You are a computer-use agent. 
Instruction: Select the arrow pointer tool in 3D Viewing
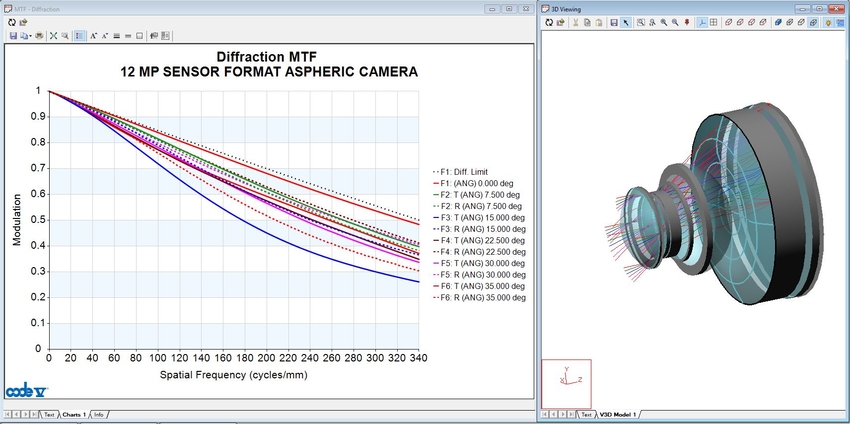pyautogui.click(x=625, y=22)
